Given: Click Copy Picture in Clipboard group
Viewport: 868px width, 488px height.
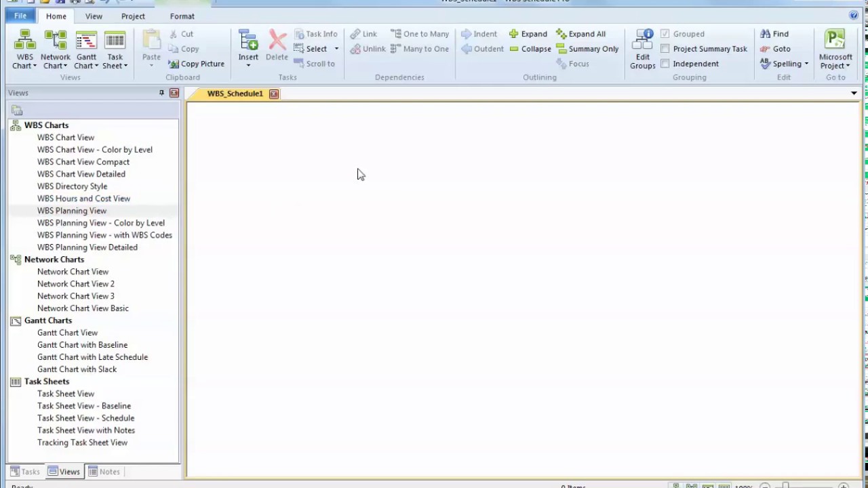Looking at the screenshot, I should pyautogui.click(x=196, y=64).
